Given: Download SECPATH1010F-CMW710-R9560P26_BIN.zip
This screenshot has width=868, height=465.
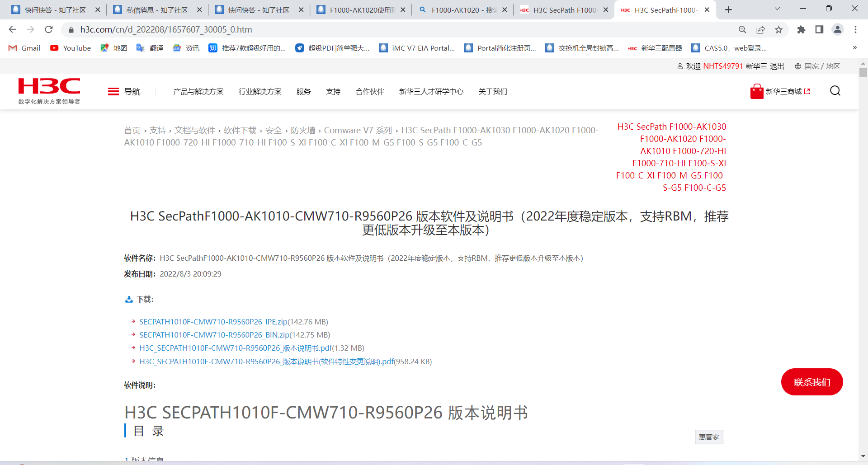Looking at the screenshot, I should pos(214,335).
